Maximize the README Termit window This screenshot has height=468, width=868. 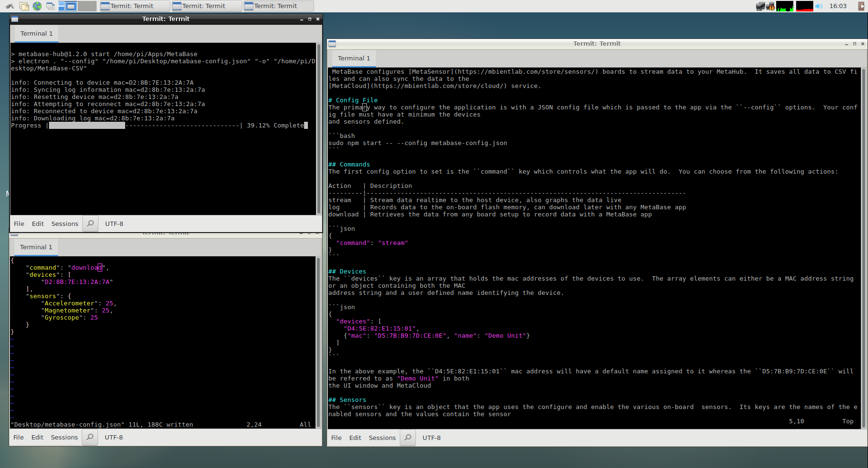[x=855, y=44]
